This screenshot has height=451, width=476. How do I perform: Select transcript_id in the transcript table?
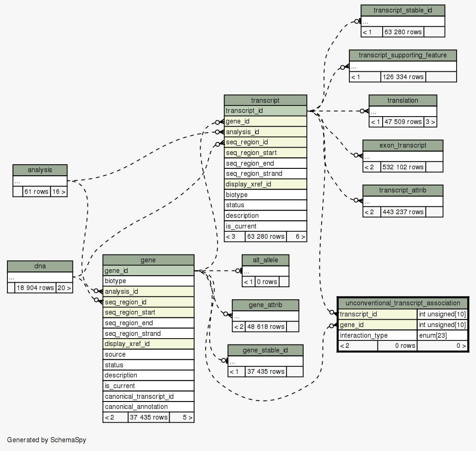pos(265,111)
